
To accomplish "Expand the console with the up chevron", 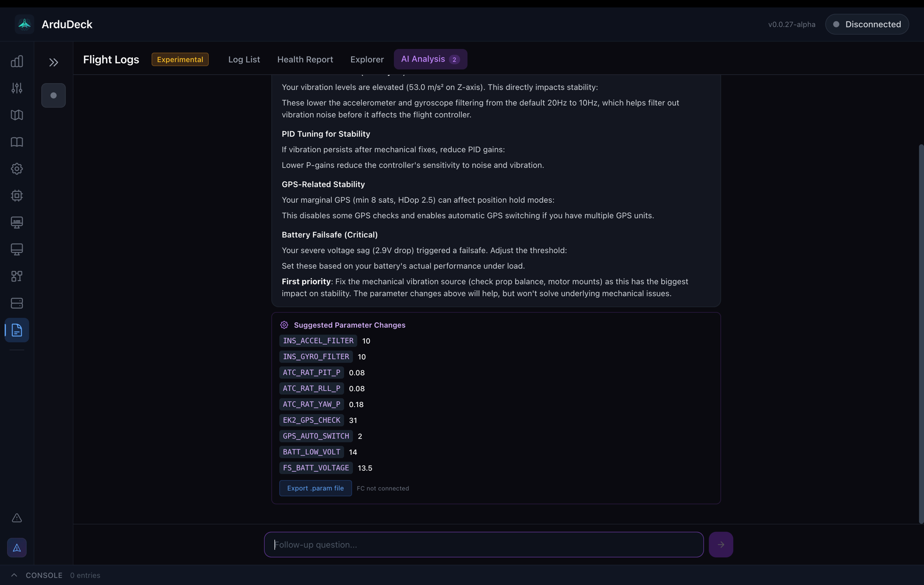I will pyautogui.click(x=14, y=575).
